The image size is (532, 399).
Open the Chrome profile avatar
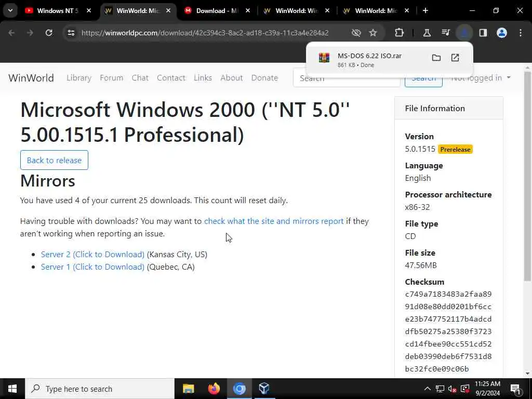point(501,33)
